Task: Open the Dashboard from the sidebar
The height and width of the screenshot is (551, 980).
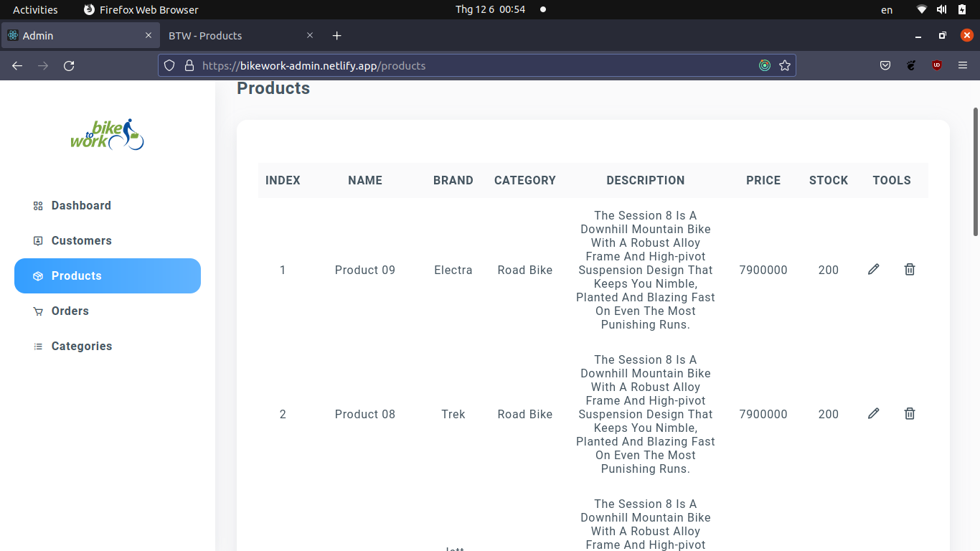Action: [80, 205]
